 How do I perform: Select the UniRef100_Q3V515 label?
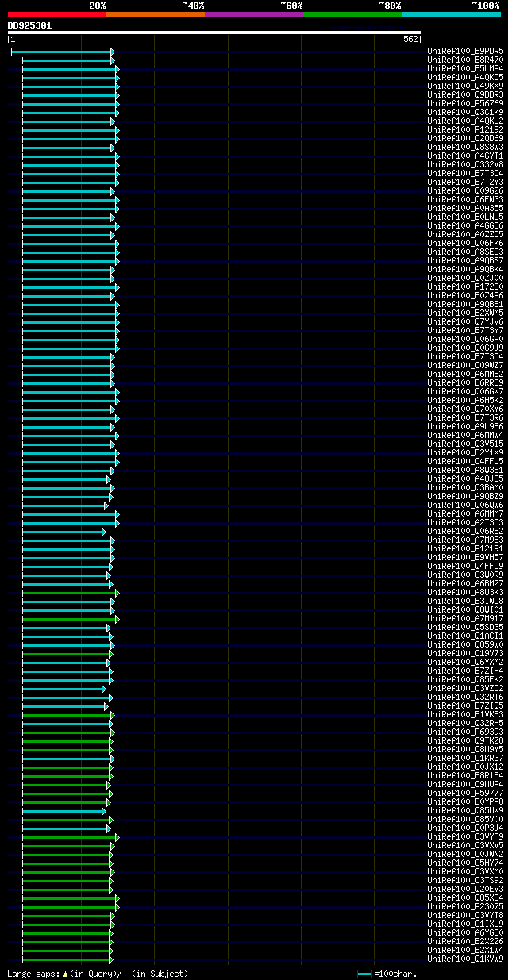coord(465,444)
